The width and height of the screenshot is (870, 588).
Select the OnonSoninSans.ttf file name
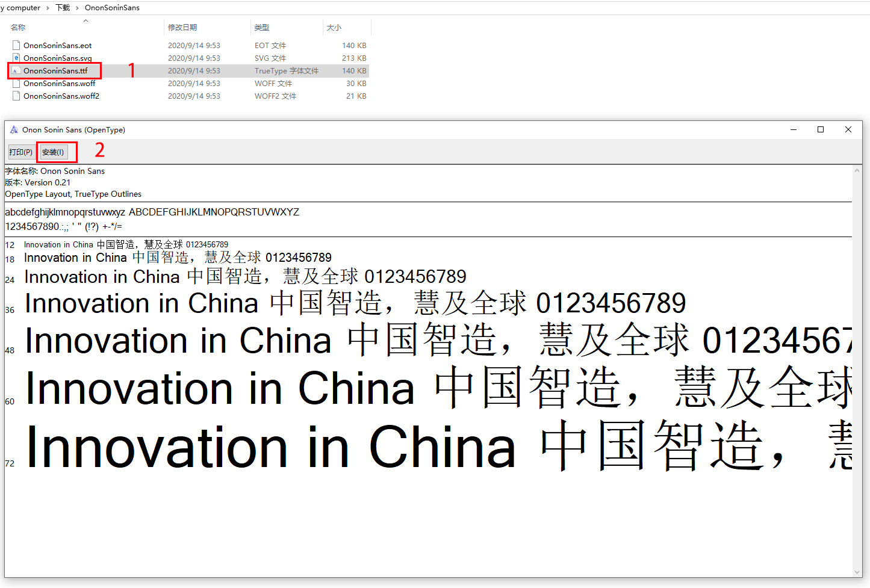click(x=55, y=70)
